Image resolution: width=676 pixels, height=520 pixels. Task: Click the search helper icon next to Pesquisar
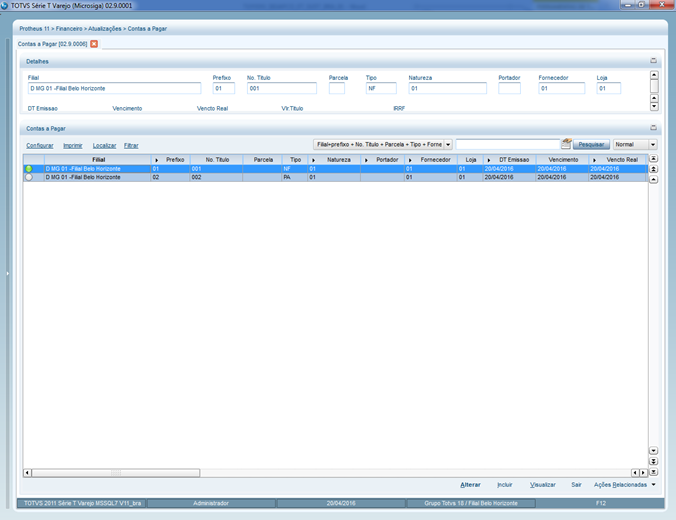point(566,144)
